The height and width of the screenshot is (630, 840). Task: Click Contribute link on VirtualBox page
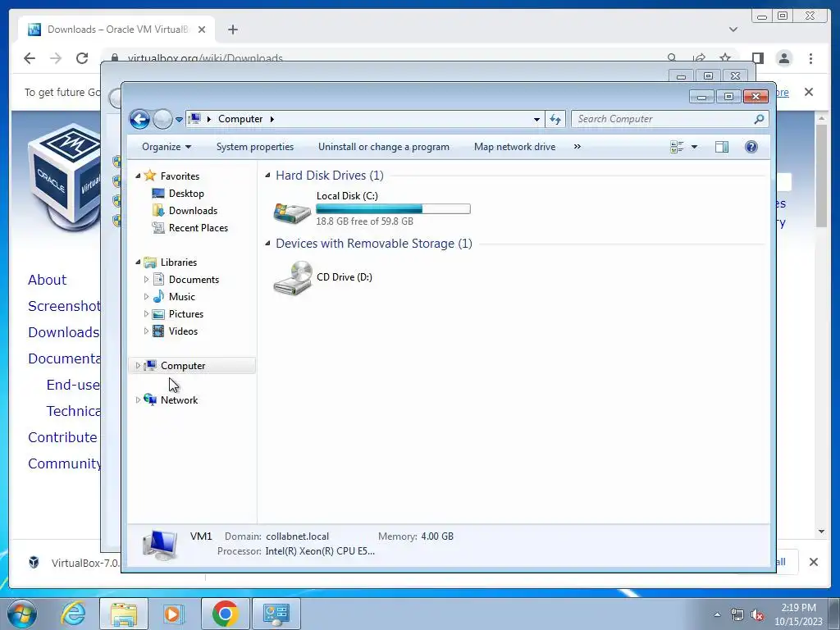tap(62, 437)
